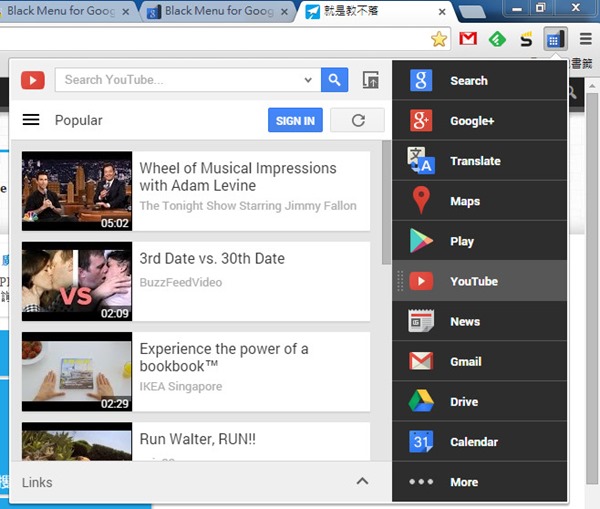
Task: Click the bookmark star in the address bar
Action: pyautogui.click(x=439, y=39)
